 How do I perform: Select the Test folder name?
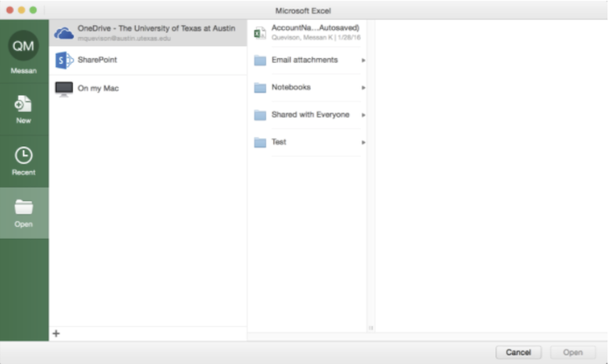(x=279, y=142)
